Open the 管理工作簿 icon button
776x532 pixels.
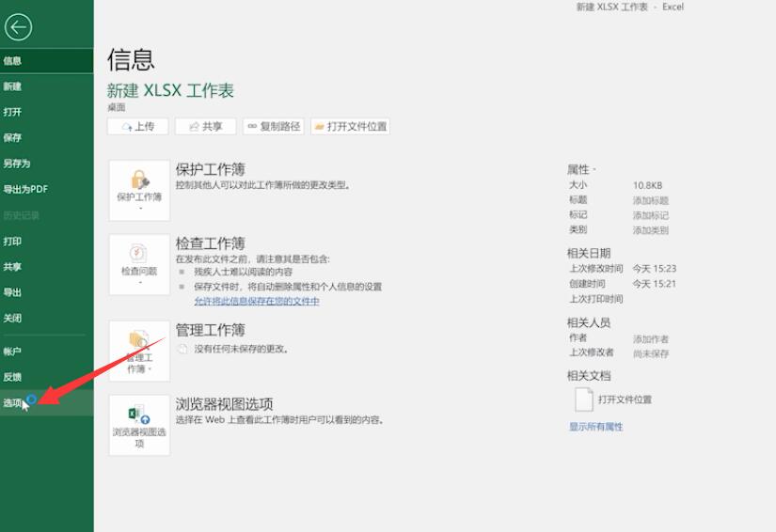139,351
